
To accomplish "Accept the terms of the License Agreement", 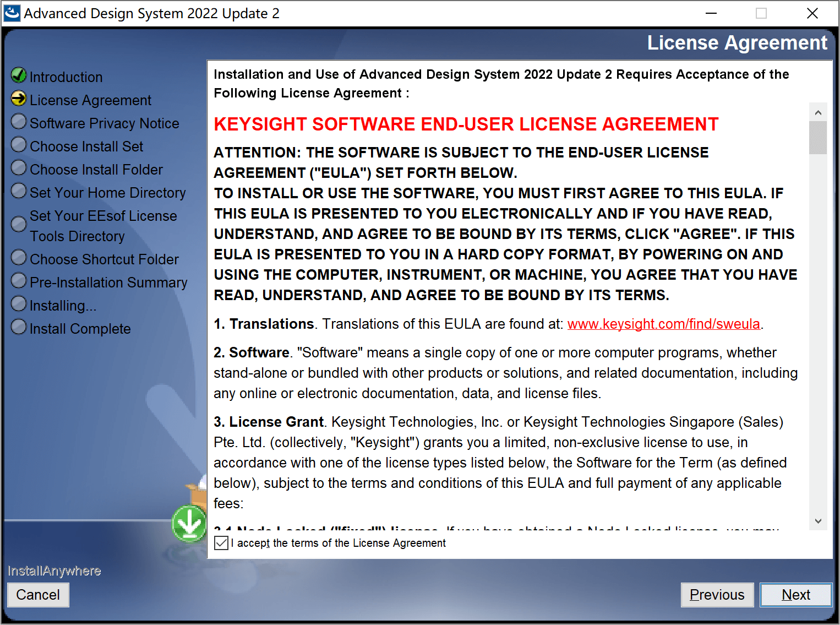I will [221, 543].
